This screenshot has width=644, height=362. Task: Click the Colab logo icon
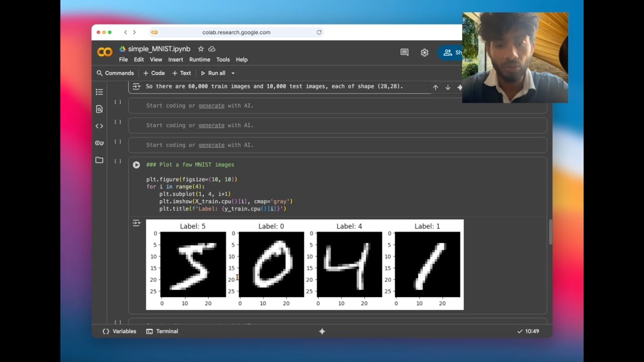tap(105, 52)
